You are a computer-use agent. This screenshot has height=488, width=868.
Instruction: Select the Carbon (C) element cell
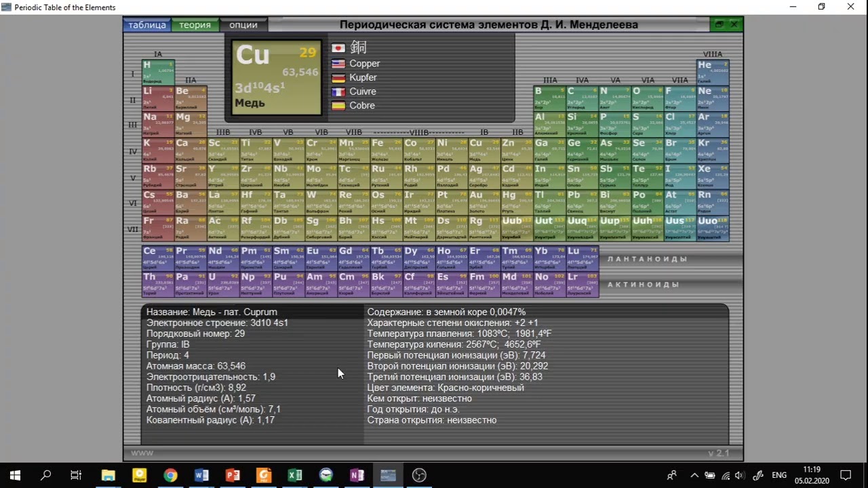coord(583,98)
